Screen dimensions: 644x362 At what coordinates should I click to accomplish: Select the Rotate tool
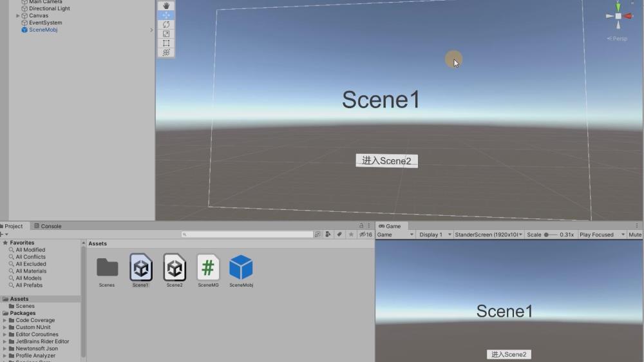point(166,24)
